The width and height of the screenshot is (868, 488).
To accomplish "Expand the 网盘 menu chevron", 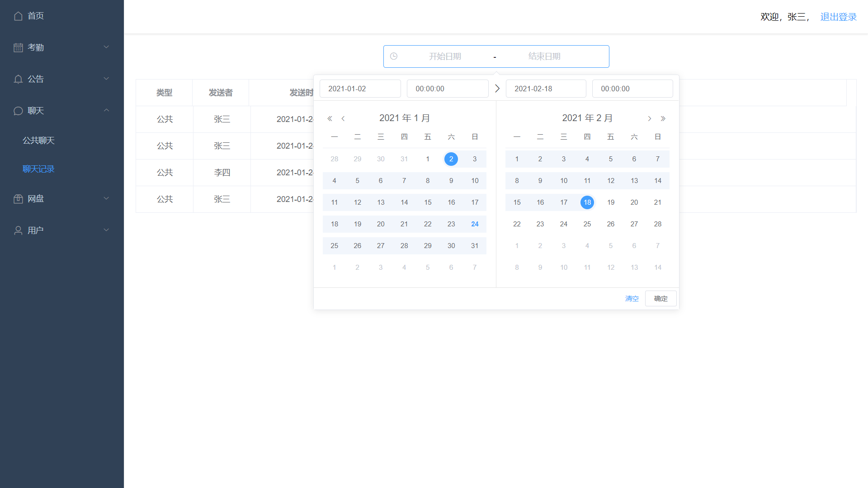I will point(106,198).
